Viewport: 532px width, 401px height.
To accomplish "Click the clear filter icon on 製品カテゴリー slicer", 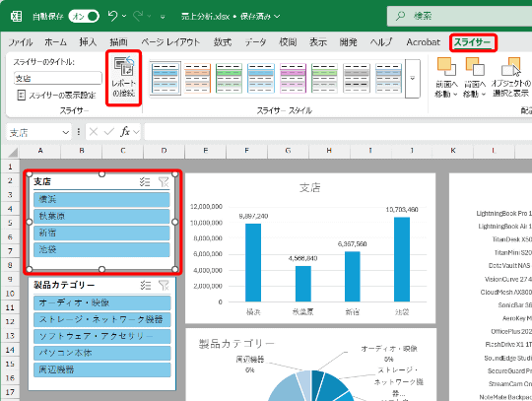I will [x=164, y=286].
